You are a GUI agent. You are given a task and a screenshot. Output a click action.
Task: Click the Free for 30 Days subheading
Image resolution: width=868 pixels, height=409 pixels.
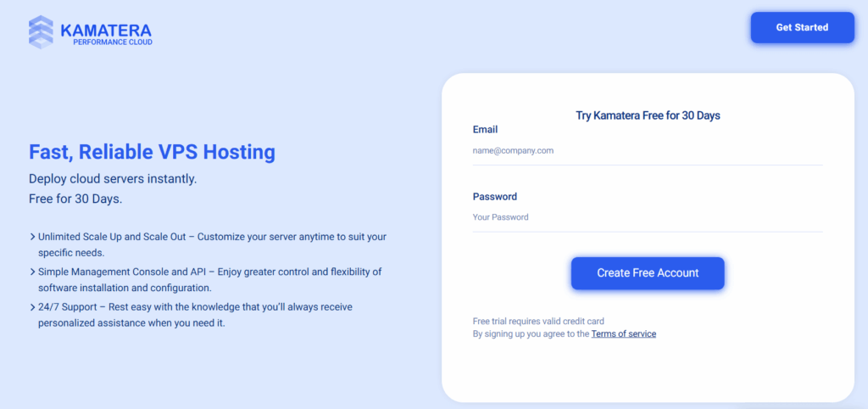[x=75, y=199]
